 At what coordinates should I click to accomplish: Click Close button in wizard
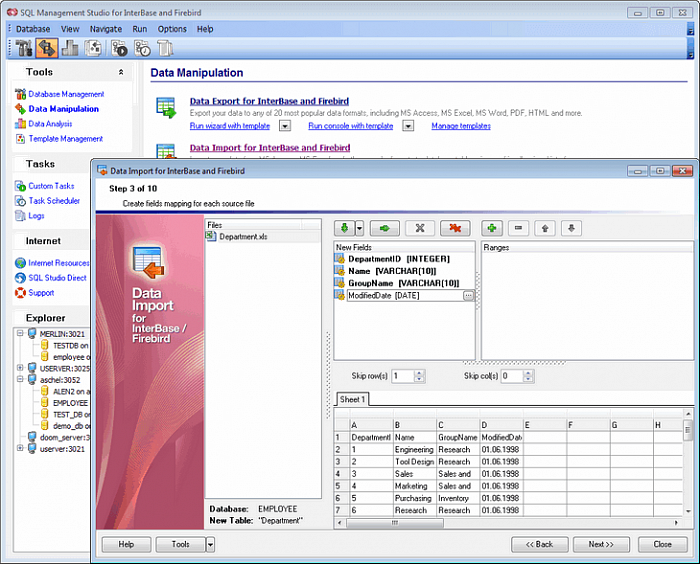pyautogui.click(x=662, y=544)
